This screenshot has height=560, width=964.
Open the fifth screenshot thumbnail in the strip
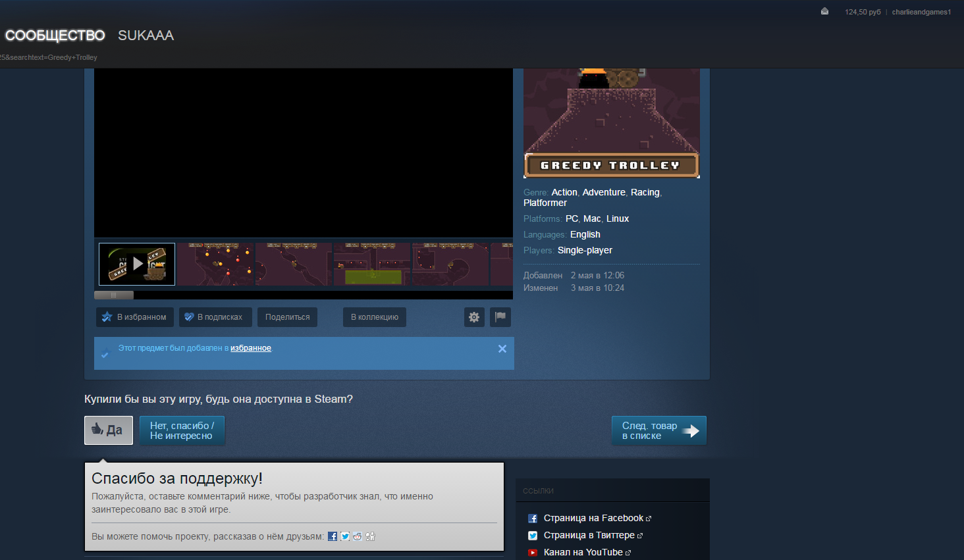pos(450,264)
